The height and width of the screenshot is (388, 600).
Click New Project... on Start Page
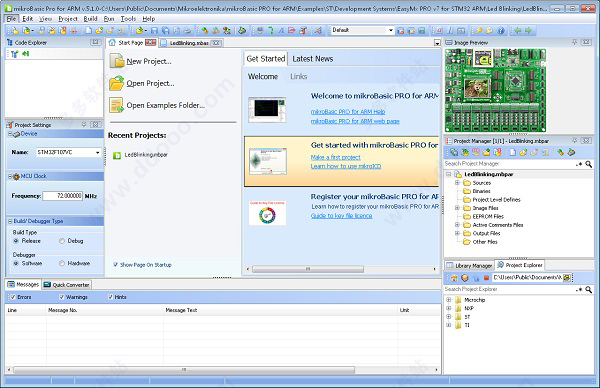149,61
